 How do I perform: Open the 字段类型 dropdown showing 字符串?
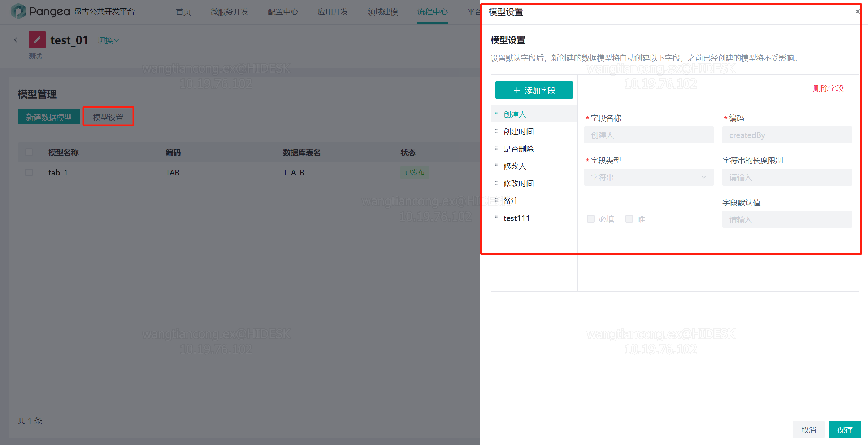(x=649, y=177)
